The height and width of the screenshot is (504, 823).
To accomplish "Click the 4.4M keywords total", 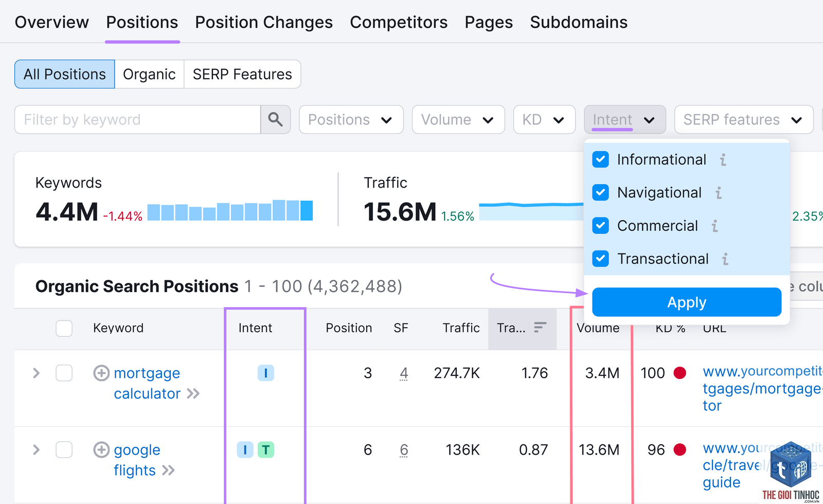I will pyautogui.click(x=67, y=212).
